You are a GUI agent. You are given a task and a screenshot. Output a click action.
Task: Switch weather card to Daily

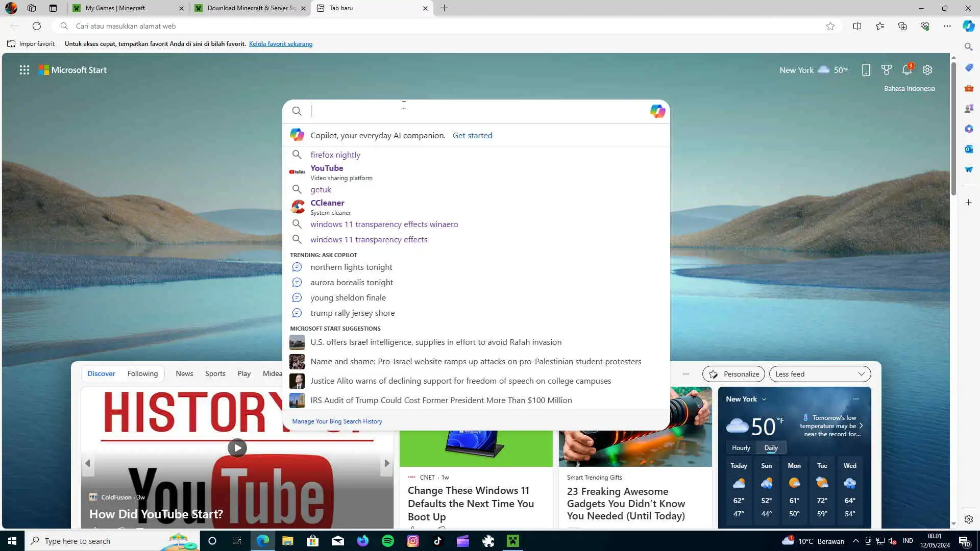771,448
